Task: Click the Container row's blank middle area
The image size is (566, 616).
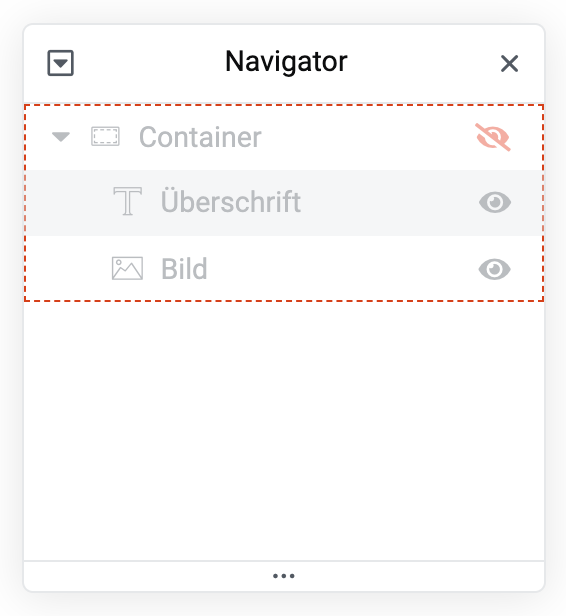Action: click(367, 137)
